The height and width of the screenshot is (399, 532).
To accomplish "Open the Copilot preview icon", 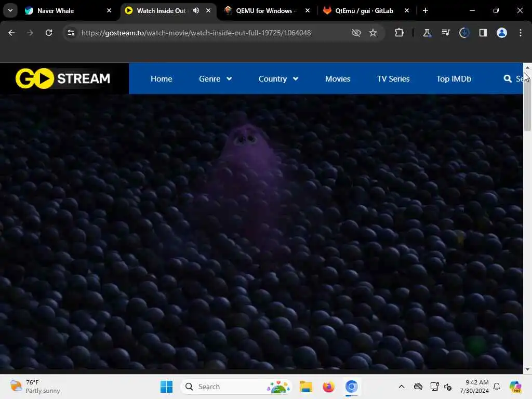I will [515, 387].
